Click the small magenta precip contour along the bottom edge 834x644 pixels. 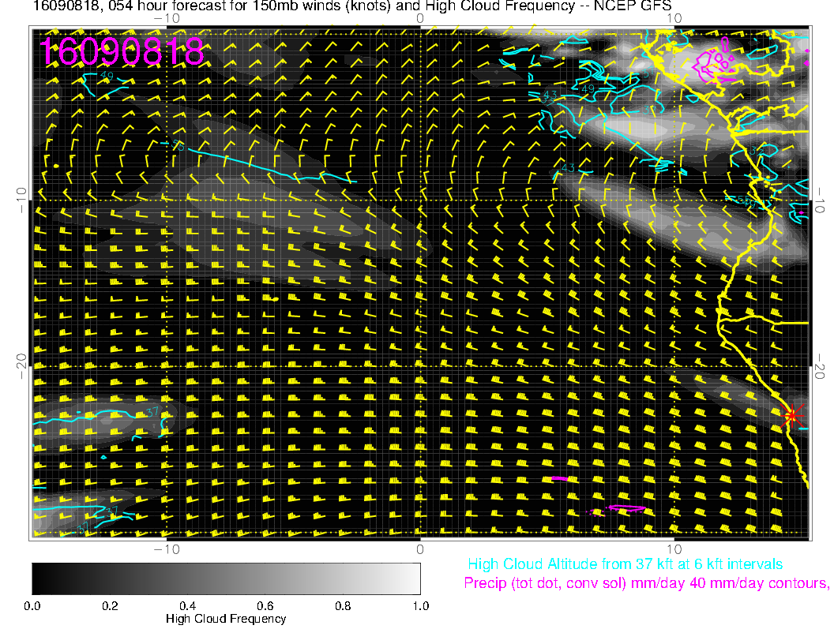click(x=558, y=478)
